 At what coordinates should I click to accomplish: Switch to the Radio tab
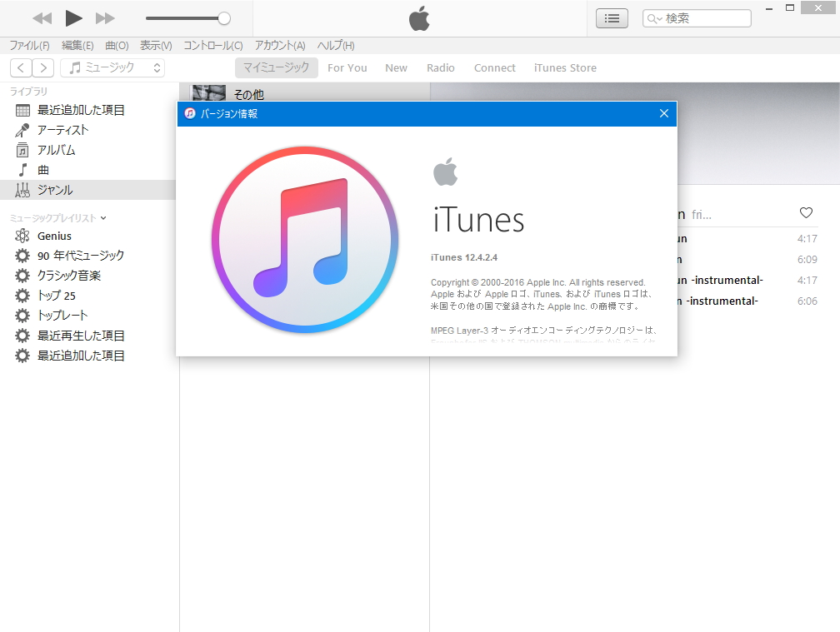pyautogui.click(x=441, y=67)
